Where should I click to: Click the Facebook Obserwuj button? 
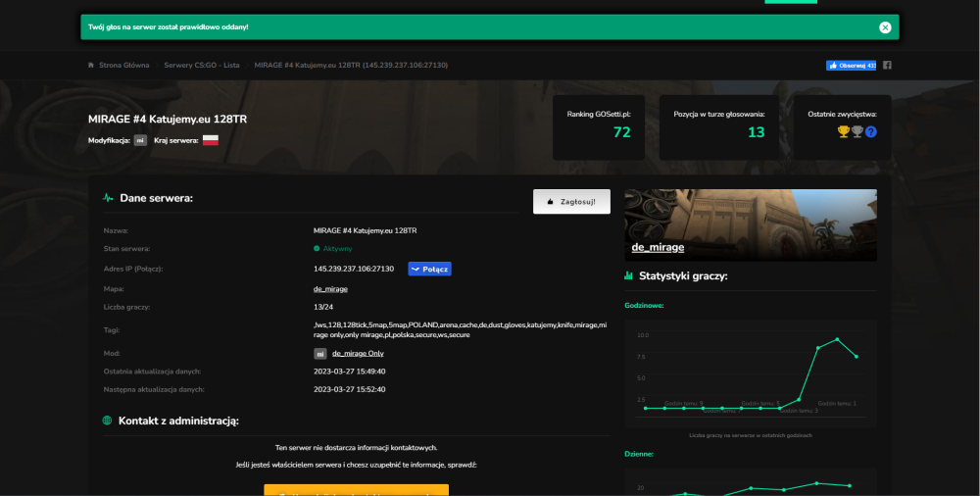(851, 65)
